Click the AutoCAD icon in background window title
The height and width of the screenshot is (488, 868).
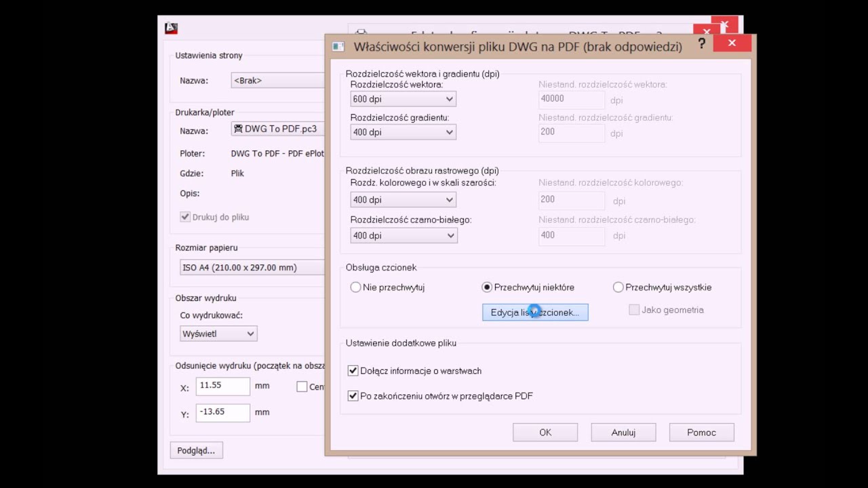coord(171,28)
